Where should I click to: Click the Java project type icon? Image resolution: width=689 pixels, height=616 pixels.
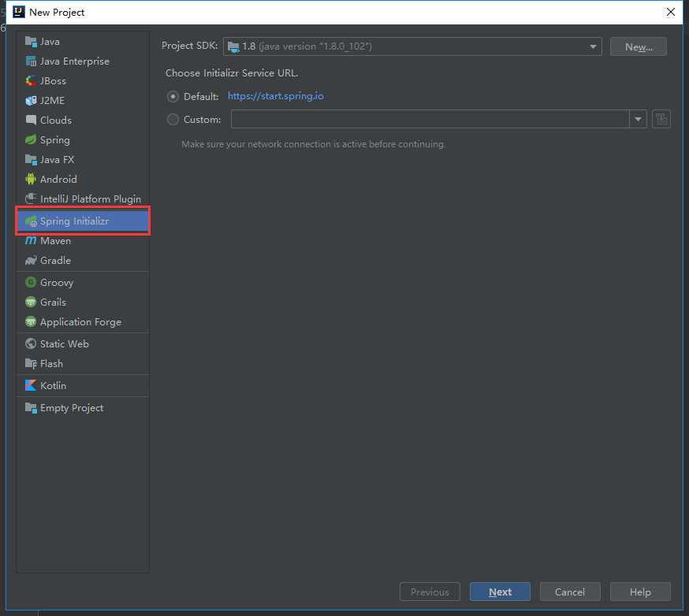pyautogui.click(x=31, y=42)
